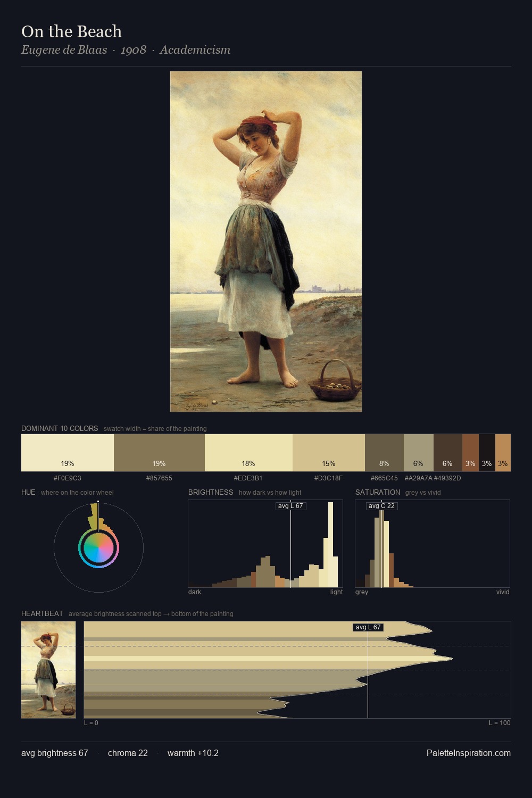Screen dimensions: 532x798
Task: Click the avg C 22 label in Saturation histogram
Action: pyautogui.click(x=381, y=506)
